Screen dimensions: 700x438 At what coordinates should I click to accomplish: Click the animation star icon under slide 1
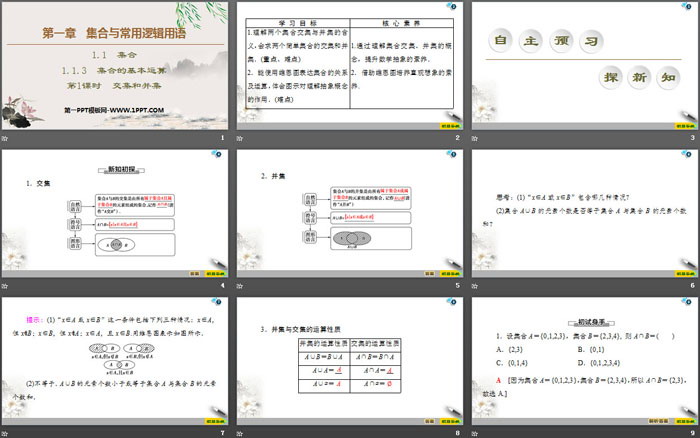pyautogui.click(x=6, y=137)
